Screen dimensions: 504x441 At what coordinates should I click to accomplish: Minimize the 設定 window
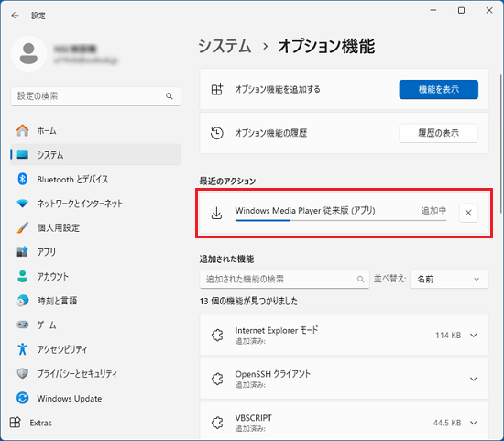pos(433,11)
